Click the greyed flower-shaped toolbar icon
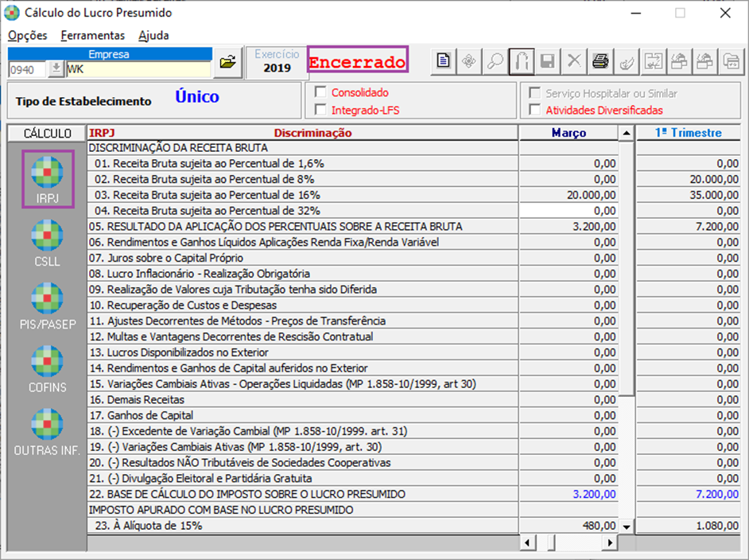 [x=469, y=61]
